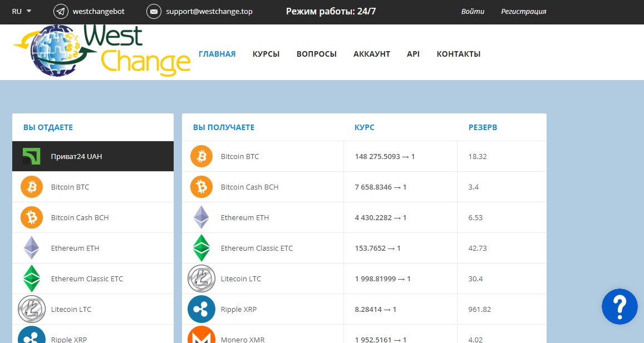Select Litecoin LTC label in receive list

(241, 279)
